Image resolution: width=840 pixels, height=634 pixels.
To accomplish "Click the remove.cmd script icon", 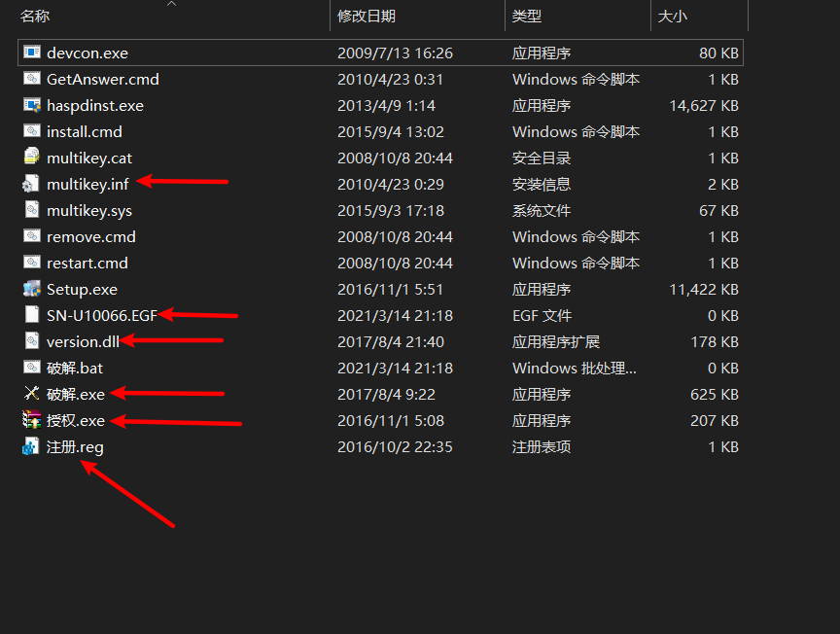I will tap(32, 236).
